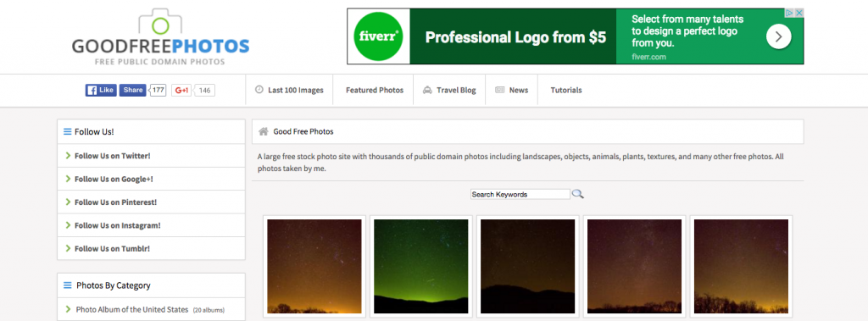Click the GoodFreePhotos camera logo
The image size is (868, 321).
coord(160,37)
